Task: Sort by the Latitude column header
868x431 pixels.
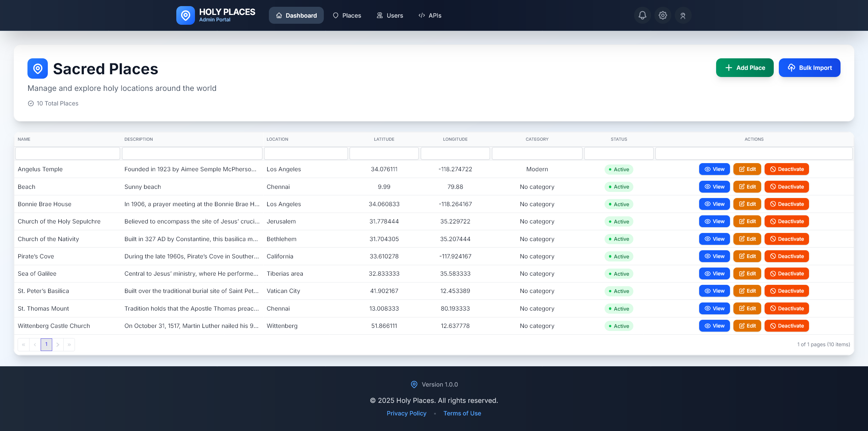Action: pyautogui.click(x=384, y=139)
